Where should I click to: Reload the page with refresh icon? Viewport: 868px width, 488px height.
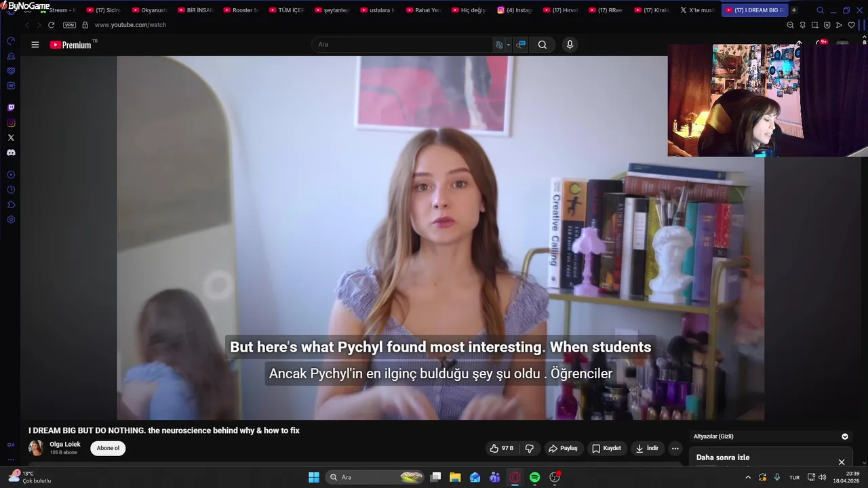51,25
